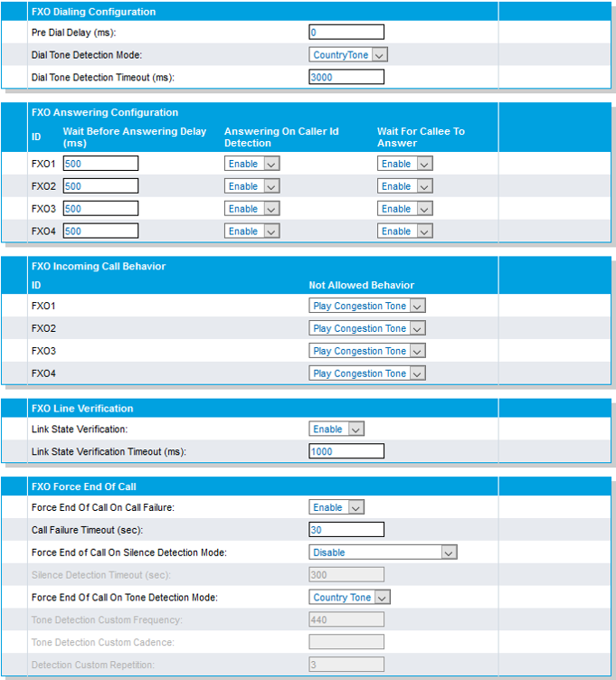Viewport: 616px width, 680px height.
Task: Open FXO4 Not Allowed Behavior dropdown
Action: 367,373
